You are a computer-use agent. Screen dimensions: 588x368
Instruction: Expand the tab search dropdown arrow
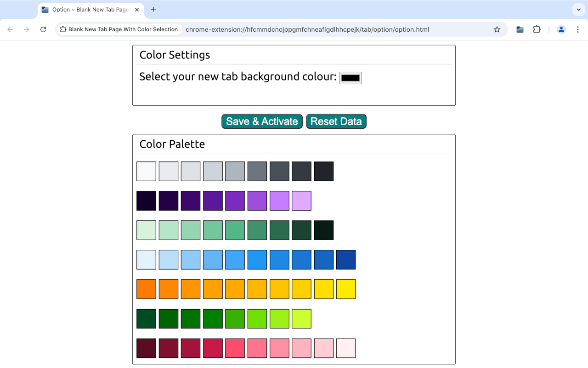point(579,10)
